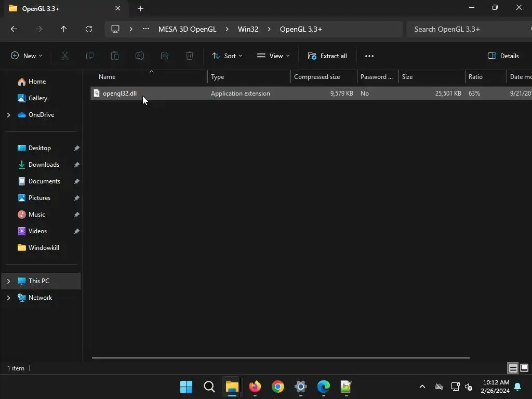532x399 pixels.
Task: Navigate up one folder level
Action: pyautogui.click(x=63, y=29)
